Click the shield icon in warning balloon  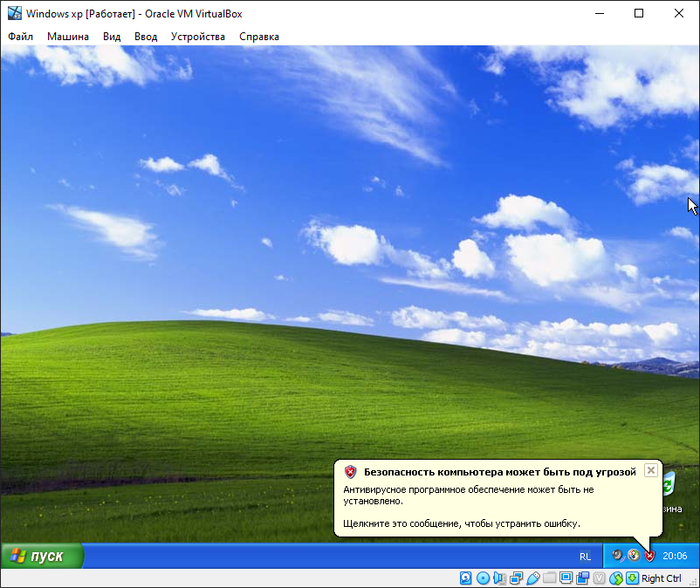tap(351, 472)
